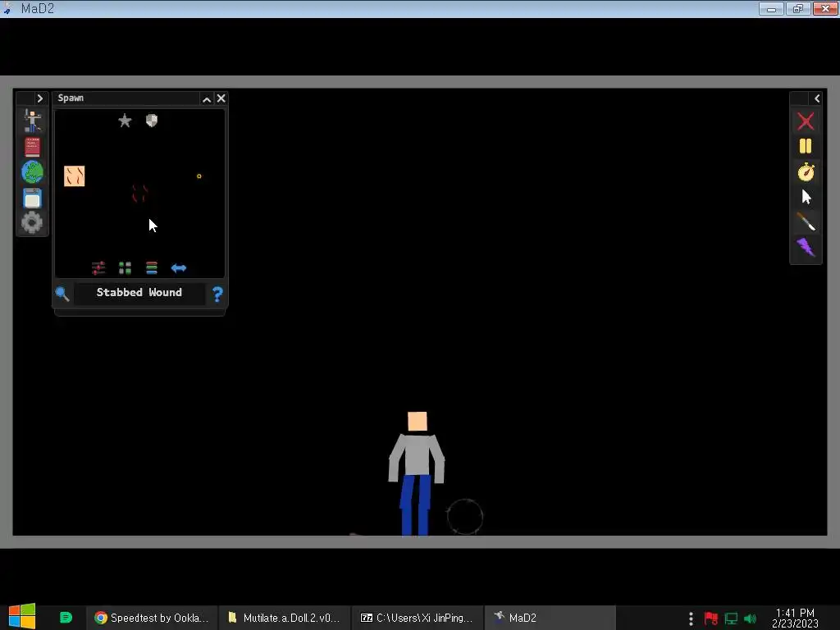Click the red X clear icon
Viewport: 840px width, 630px height.
[x=806, y=121]
